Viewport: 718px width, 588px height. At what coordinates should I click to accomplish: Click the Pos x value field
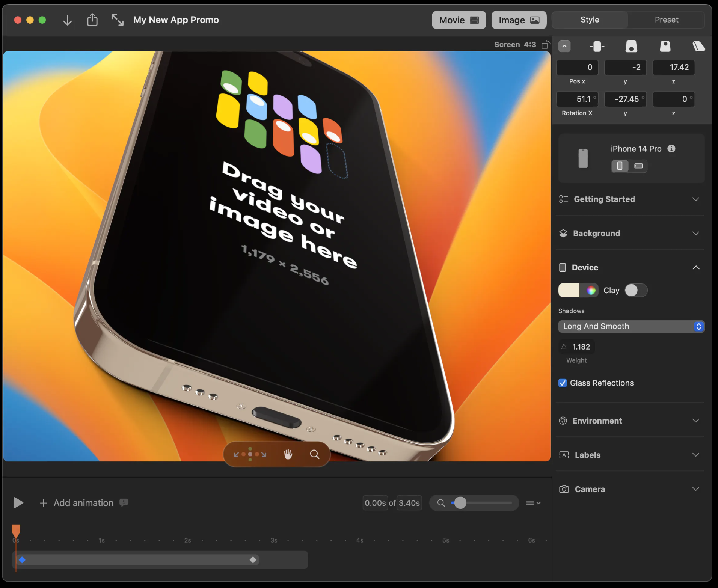coord(577,67)
